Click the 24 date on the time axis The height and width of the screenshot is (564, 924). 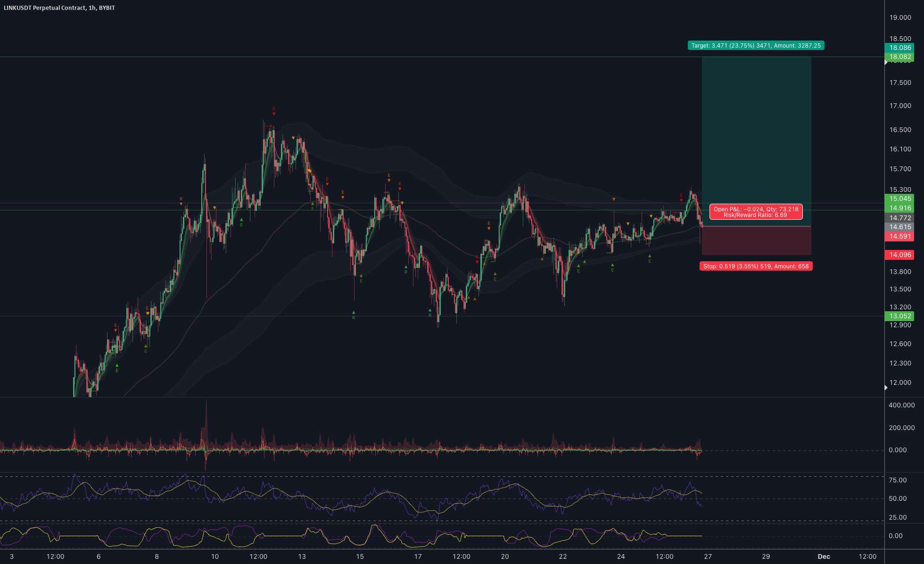click(x=621, y=556)
